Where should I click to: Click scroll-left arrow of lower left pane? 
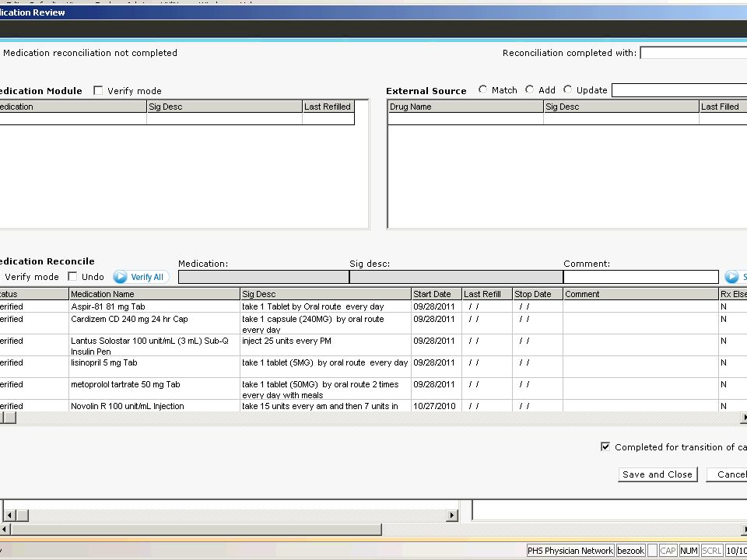[10, 515]
